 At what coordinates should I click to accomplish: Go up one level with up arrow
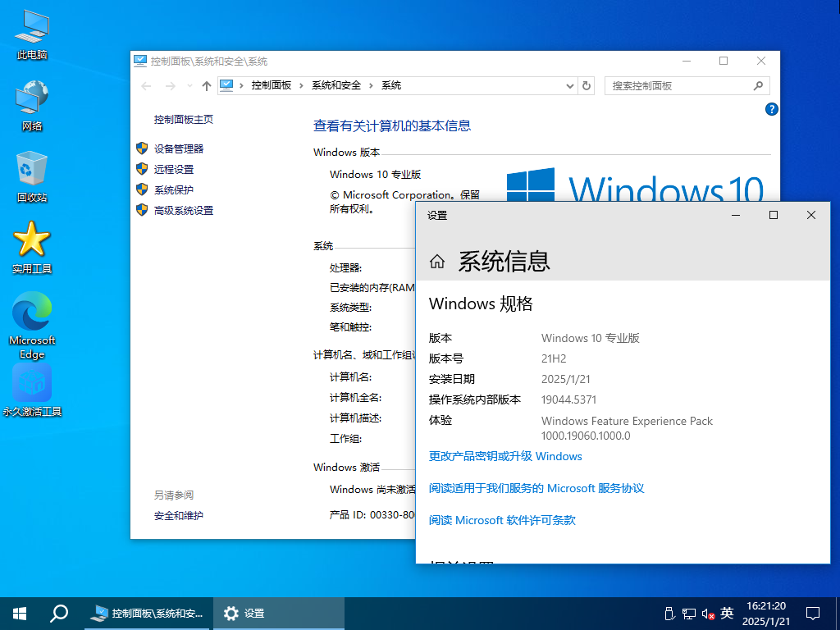[x=206, y=85]
